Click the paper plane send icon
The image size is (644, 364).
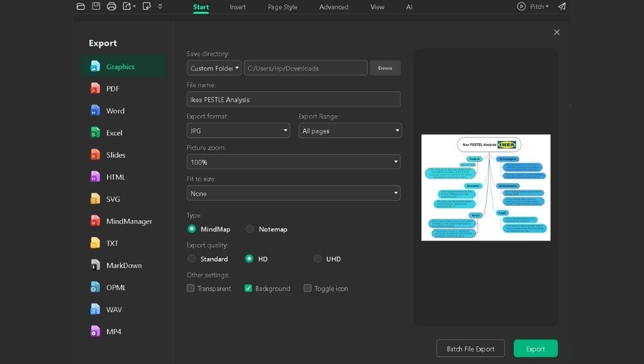point(562,7)
